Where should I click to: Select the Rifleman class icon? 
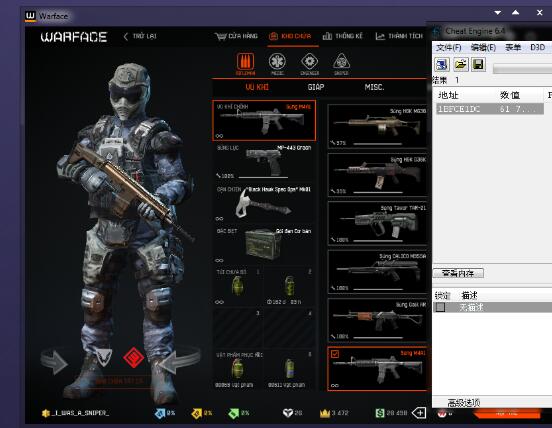245,62
